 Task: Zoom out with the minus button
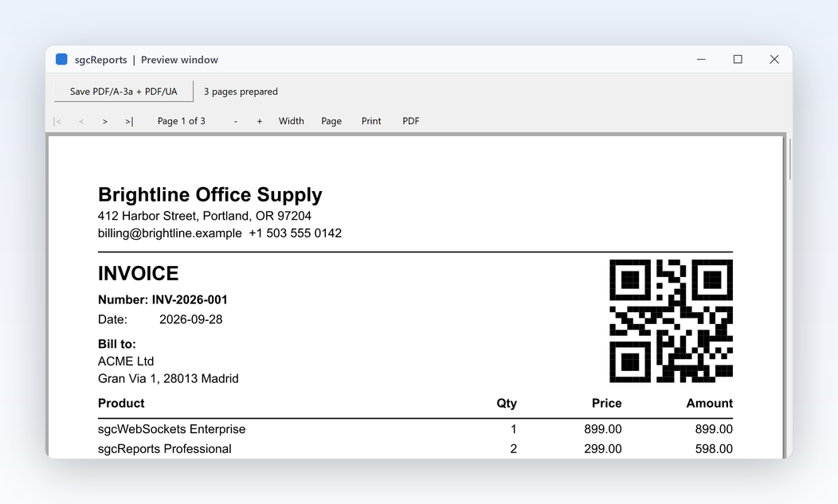pyautogui.click(x=235, y=121)
